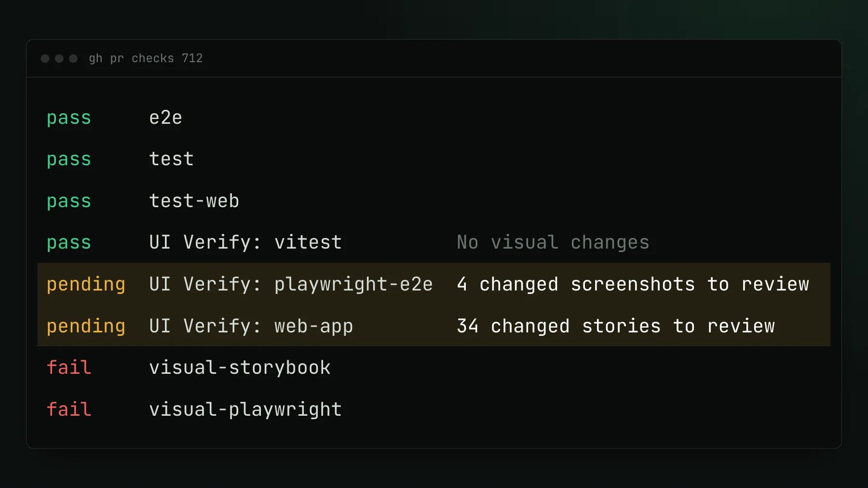Select 'UI Verify: vitest' check name
This screenshot has width=868, height=488.
(245, 242)
